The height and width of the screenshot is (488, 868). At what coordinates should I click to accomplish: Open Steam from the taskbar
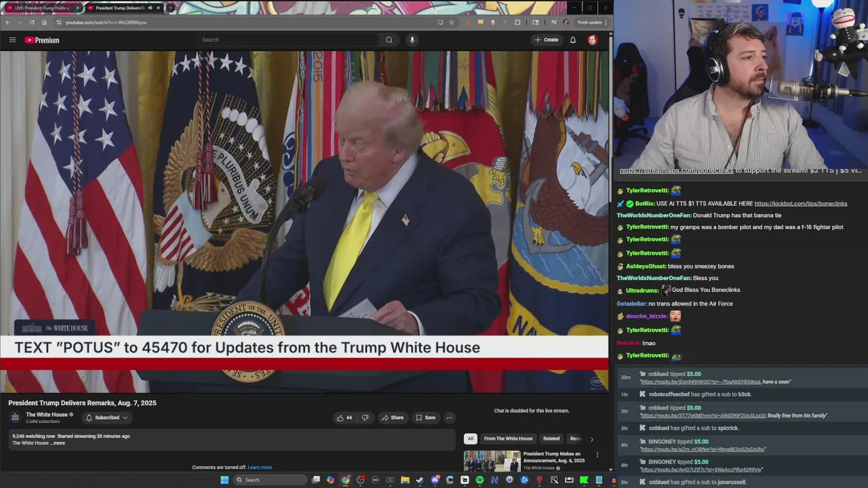pyautogui.click(x=420, y=480)
